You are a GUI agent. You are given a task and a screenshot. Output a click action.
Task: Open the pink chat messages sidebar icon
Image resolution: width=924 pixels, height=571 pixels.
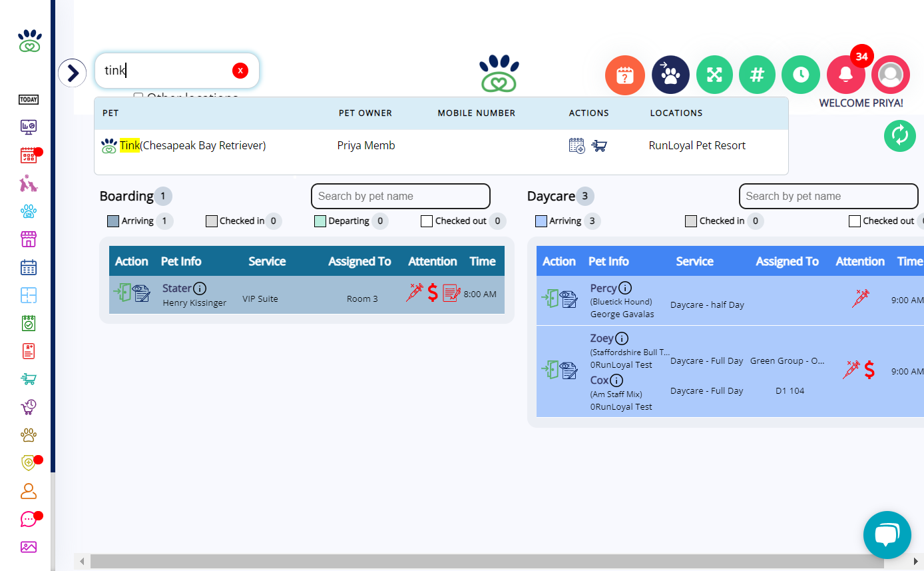coord(29,519)
